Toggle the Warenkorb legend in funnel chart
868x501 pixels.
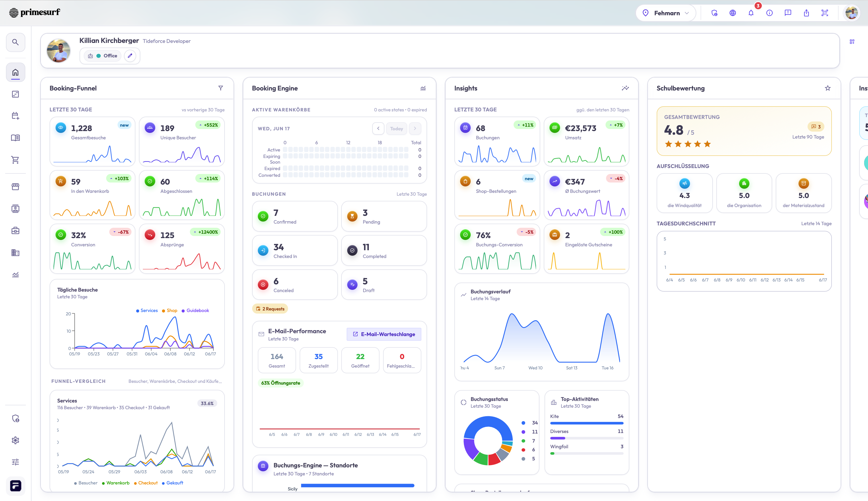[x=116, y=483]
